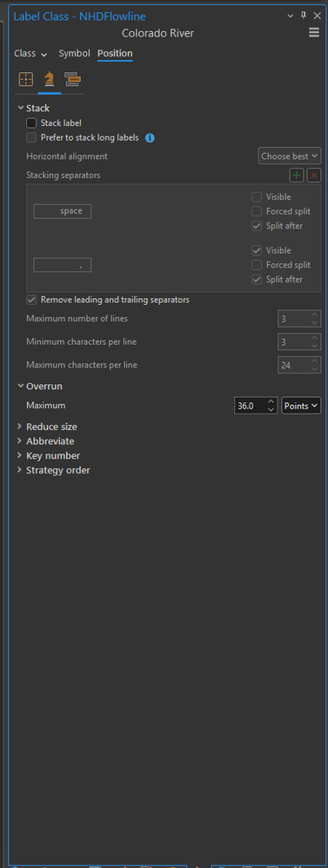This screenshot has width=328, height=868.
Task: Increase Maximum characters per line
Action: coord(315,361)
